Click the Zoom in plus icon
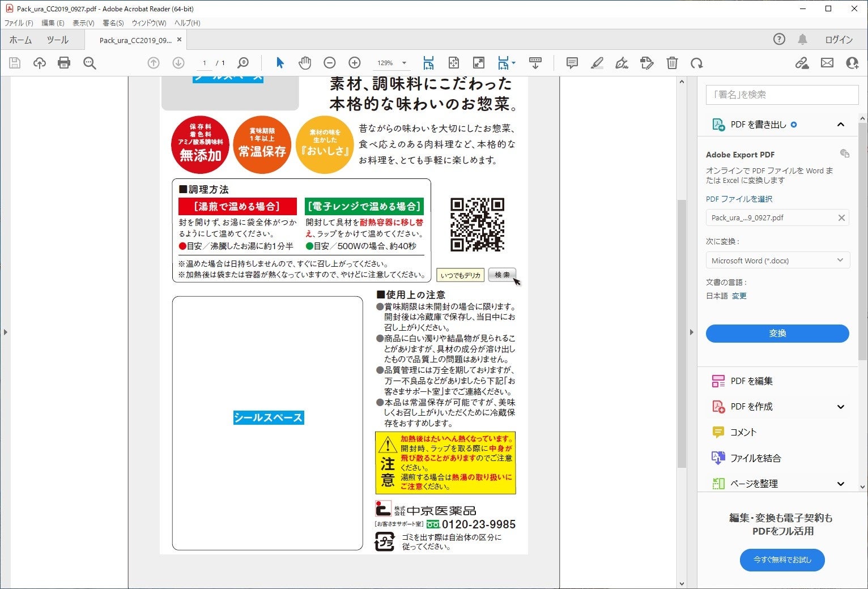The height and width of the screenshot is (589, 868). tap(355, 63)
